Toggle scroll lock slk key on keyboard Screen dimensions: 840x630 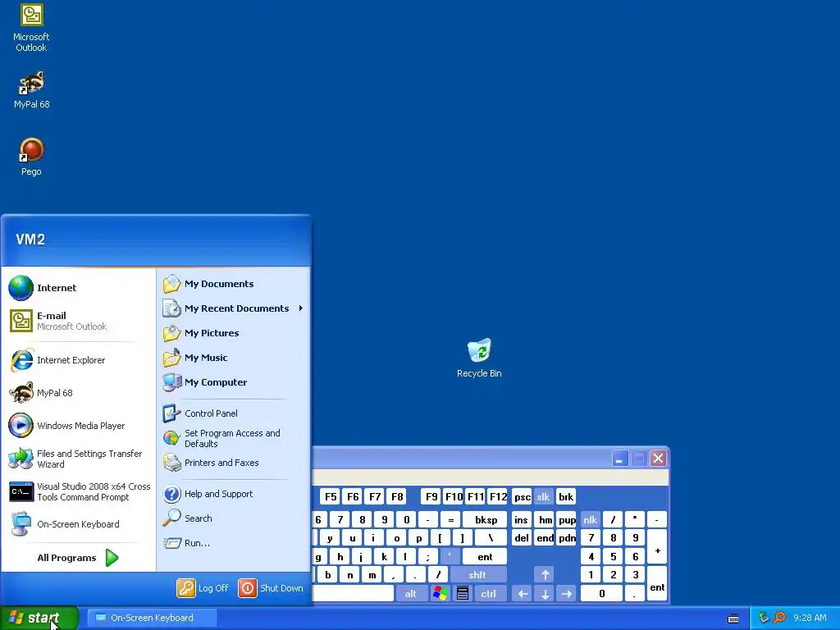click(543, 497)
